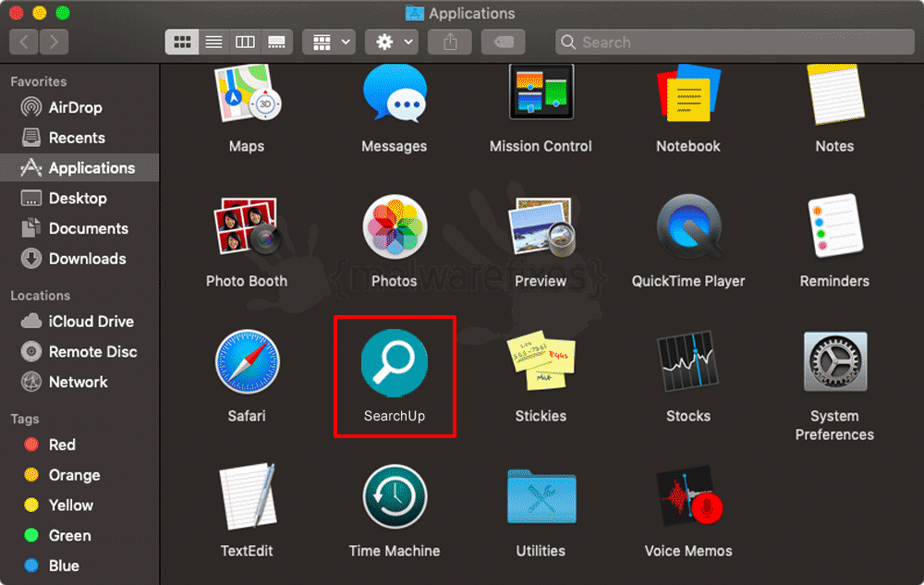This screenshot has height=585, width=924.
Task: Open the Photos app icon
Action: [x=395, y=226]
